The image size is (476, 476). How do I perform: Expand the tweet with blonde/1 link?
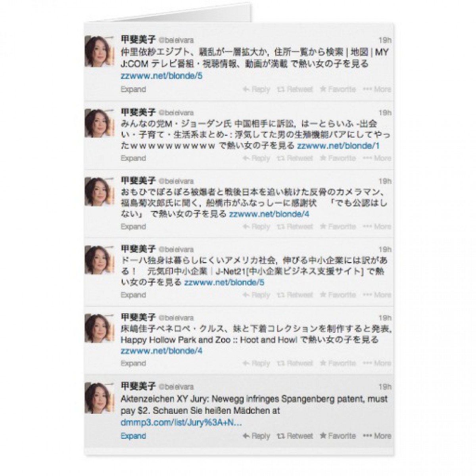[133, 158]
